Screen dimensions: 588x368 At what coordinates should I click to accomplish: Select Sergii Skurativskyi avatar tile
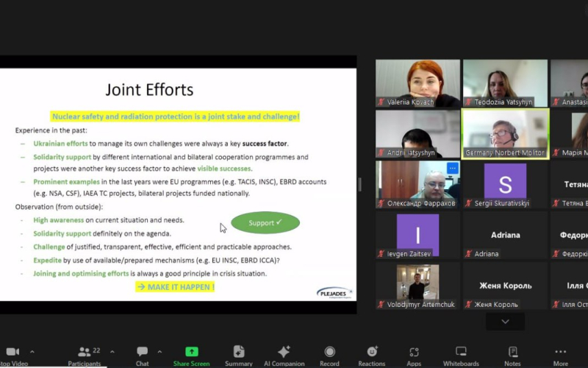505,185
